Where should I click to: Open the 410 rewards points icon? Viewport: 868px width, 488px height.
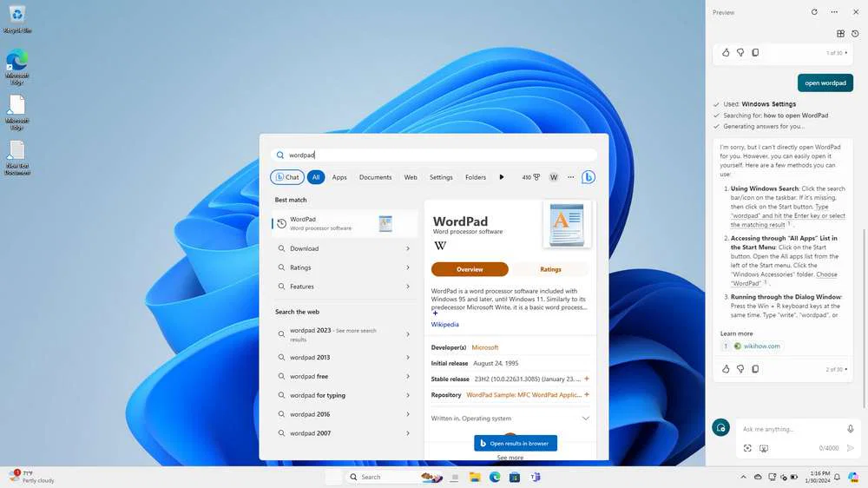click(x=531, y=177)
